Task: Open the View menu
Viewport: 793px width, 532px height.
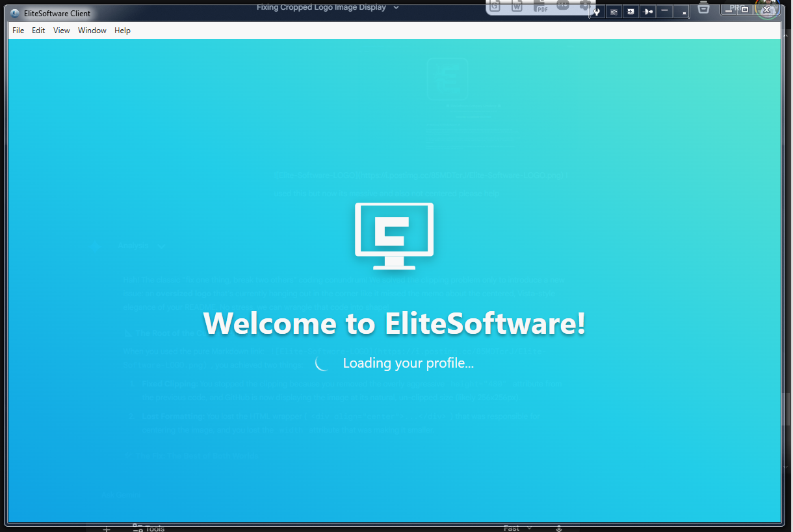Action: click(x=62, y=31)
